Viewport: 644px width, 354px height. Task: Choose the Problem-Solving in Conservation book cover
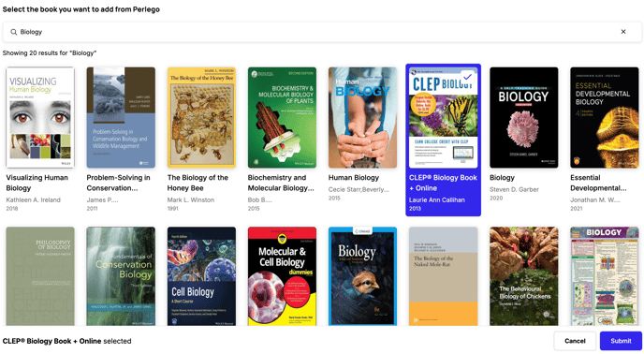click(x=121, y=118)
